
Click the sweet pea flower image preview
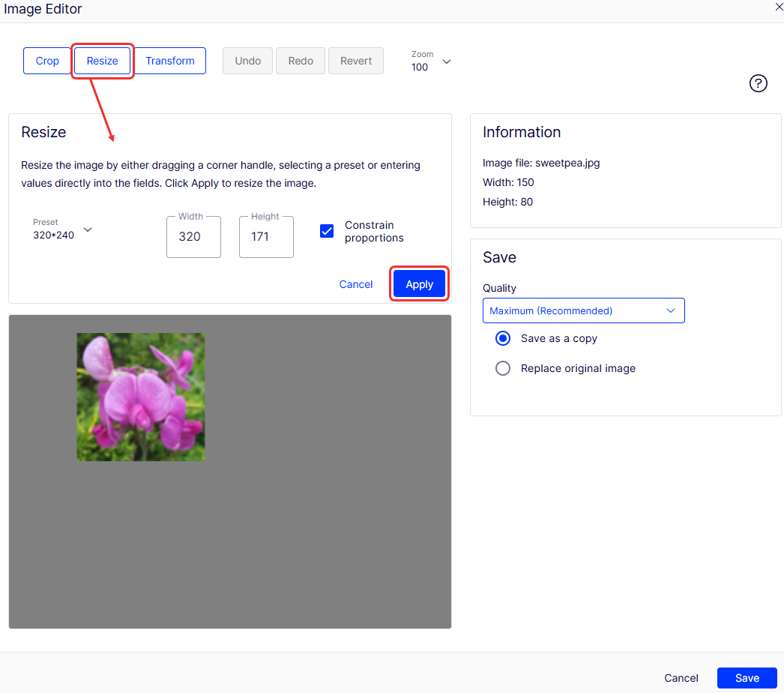click(x=140, y=397)
